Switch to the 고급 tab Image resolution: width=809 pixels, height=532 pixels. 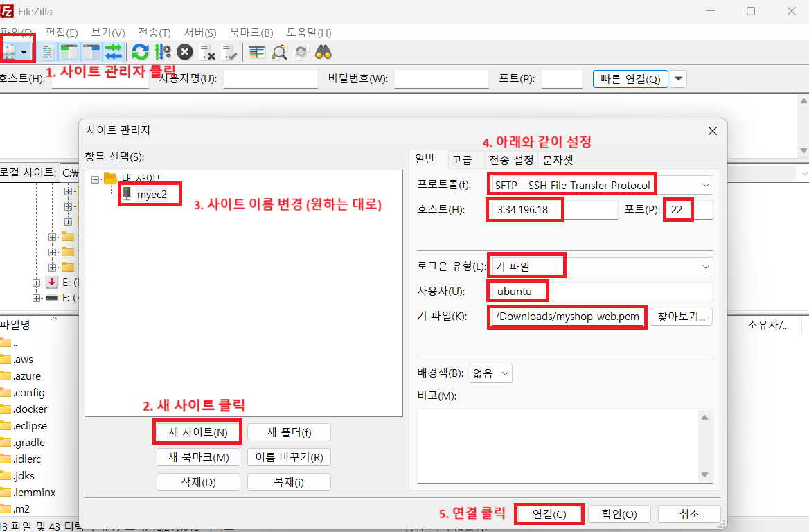pyautogui.click(x=462, y=160)
